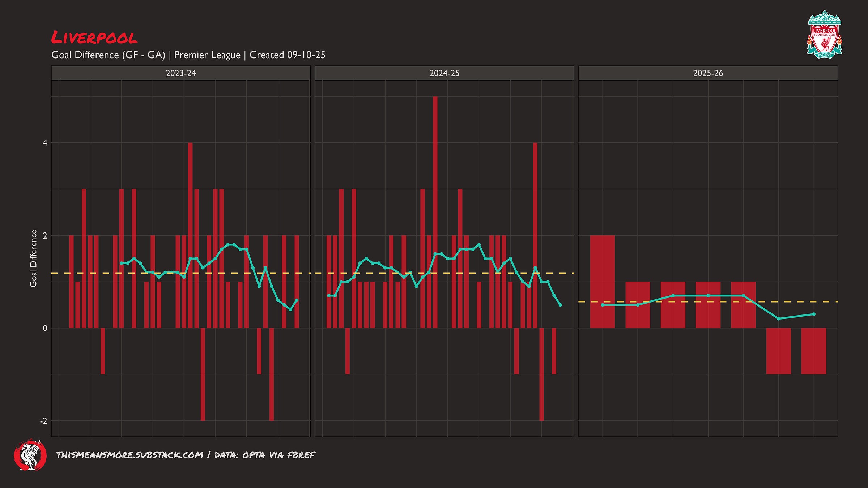
Task: Click the 2023-24 season panel header
Action: [180, 73]
